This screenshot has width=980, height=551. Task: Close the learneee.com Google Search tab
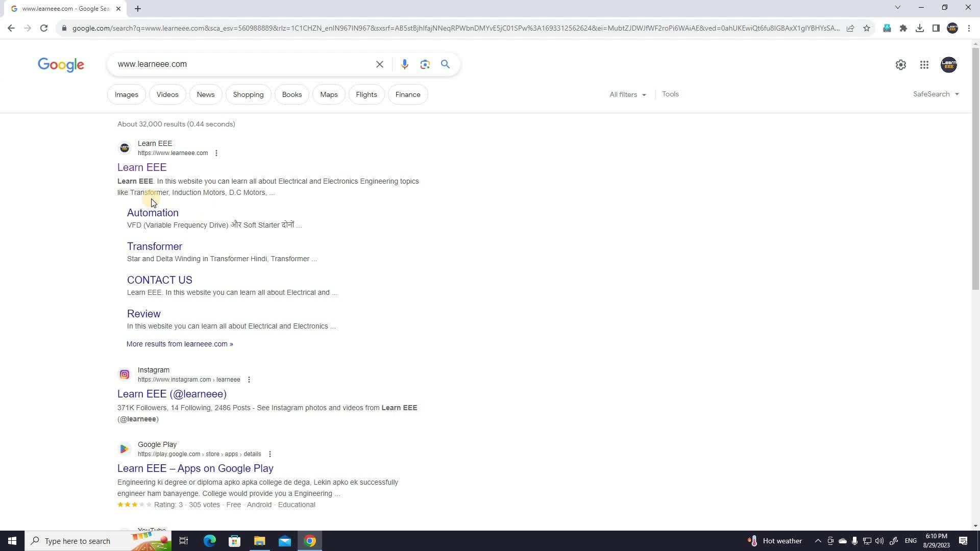pyautogui.click(x=118, y=9)
